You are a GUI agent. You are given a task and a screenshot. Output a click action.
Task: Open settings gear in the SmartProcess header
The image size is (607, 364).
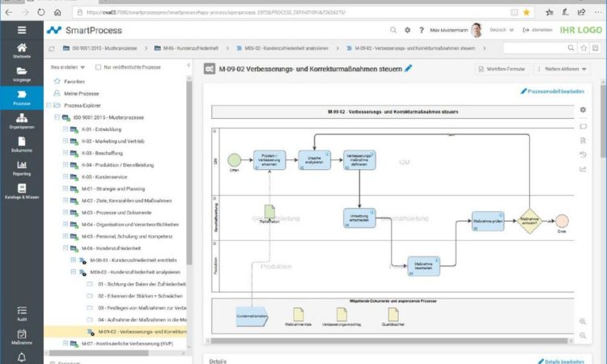click(407, 30)
